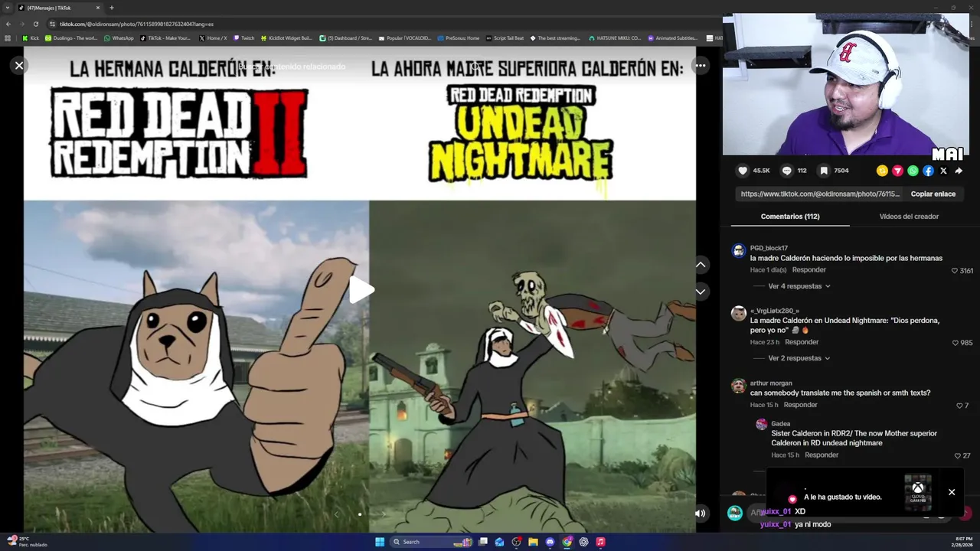Open the KickBot Widget Builder bookmark
The width and height of the screenshot is (980, 551).
tap(286, 37)
